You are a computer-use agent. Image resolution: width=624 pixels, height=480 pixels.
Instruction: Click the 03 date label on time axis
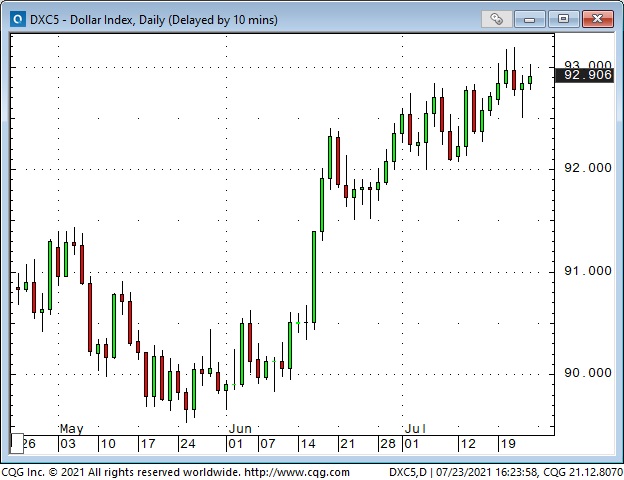[68, 444]
